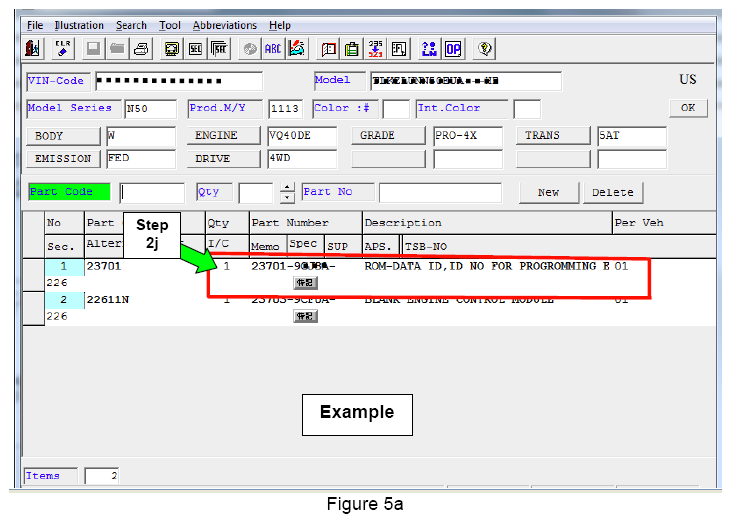Open the Illustration menu
The height and width of the screenshot is (523, 731).
[79, 25]
